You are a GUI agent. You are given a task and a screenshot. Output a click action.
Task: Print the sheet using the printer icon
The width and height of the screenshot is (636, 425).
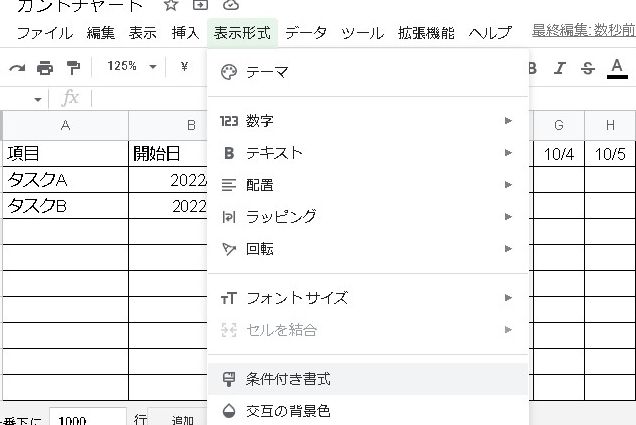pos(45,67)
